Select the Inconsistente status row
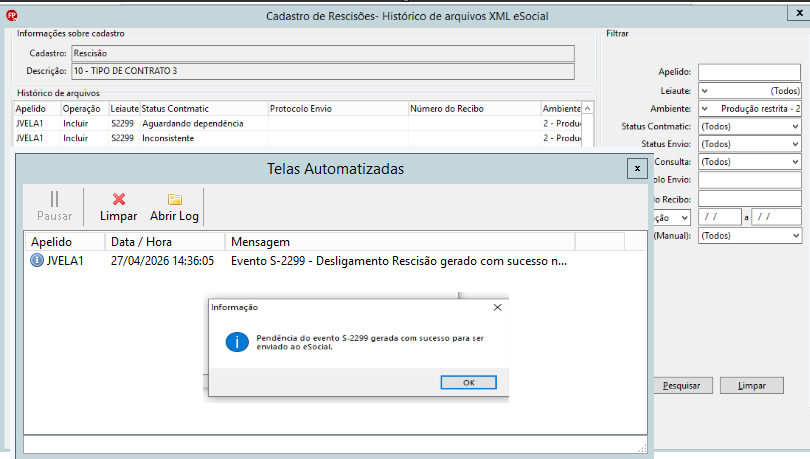810x459 pixels. coord(298,138)
